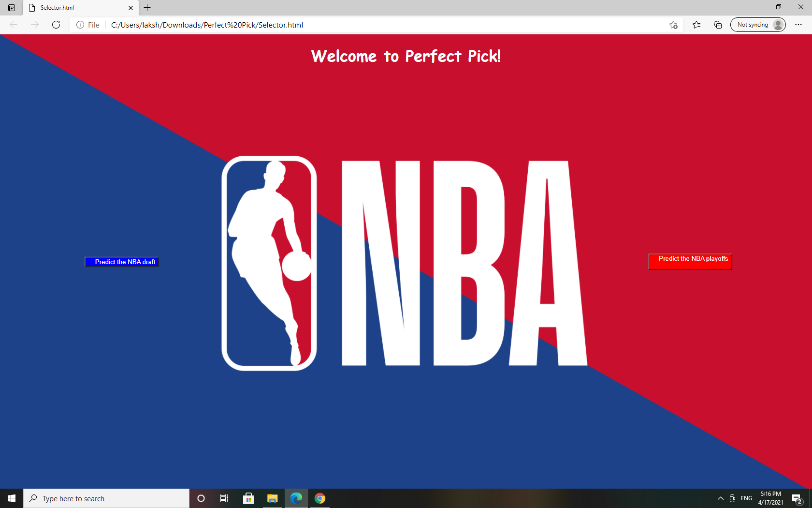Close the Selector.html tab
The image size is (812, 508).
tap(130, 8)
